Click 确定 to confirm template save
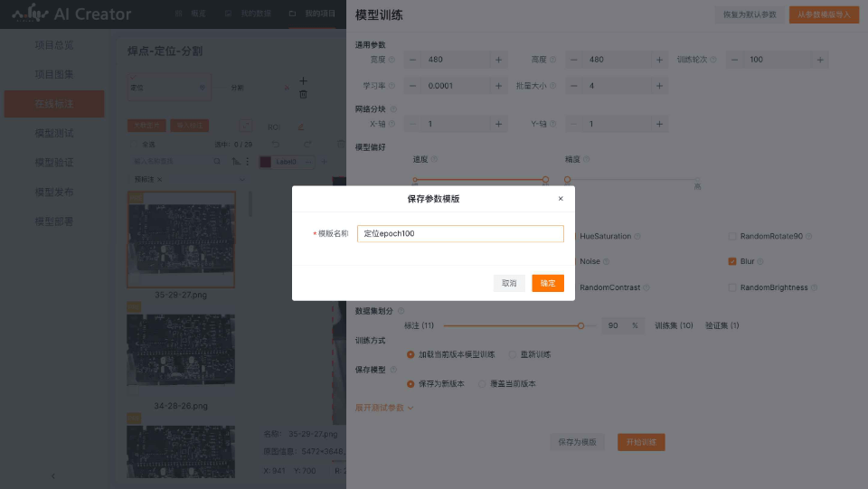868x489 pixels. tap(548, 283)
